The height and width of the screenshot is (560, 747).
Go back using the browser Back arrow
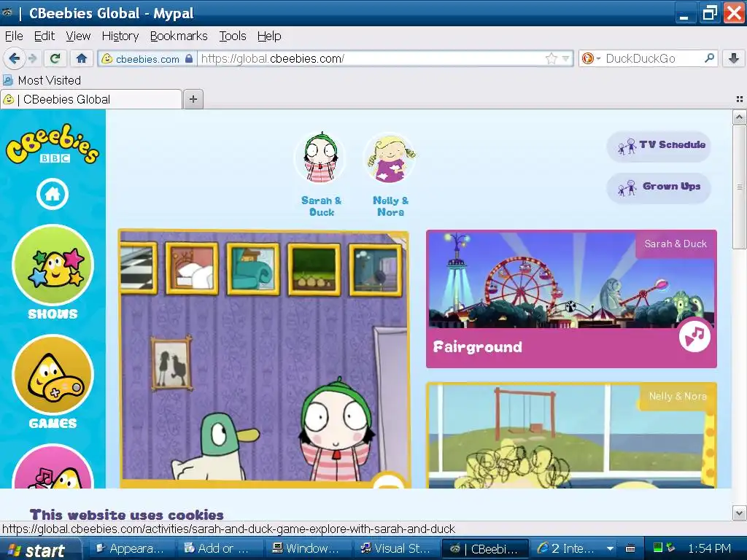[14, 58]
